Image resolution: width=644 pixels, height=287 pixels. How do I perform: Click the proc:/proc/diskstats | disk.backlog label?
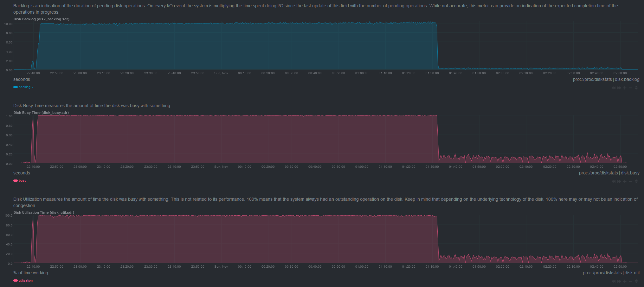coord(606,79)
